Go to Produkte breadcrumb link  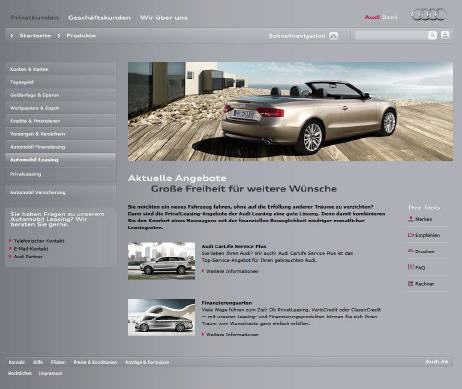[x=81, y=36]
